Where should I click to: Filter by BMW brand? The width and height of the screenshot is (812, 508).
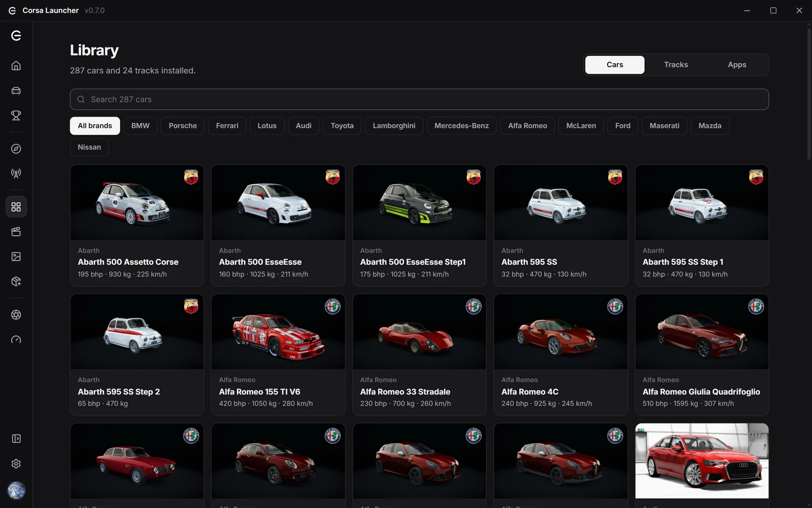point(140,126)
